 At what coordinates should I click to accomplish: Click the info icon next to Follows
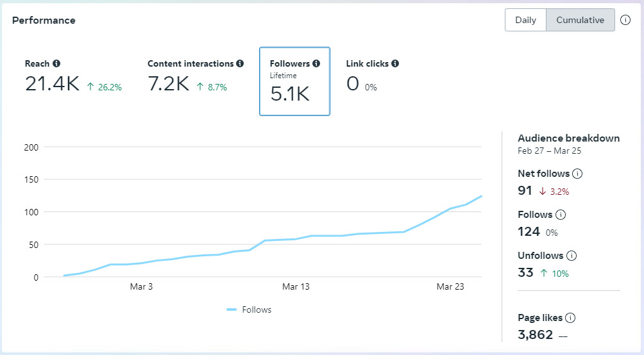[561, 215]
